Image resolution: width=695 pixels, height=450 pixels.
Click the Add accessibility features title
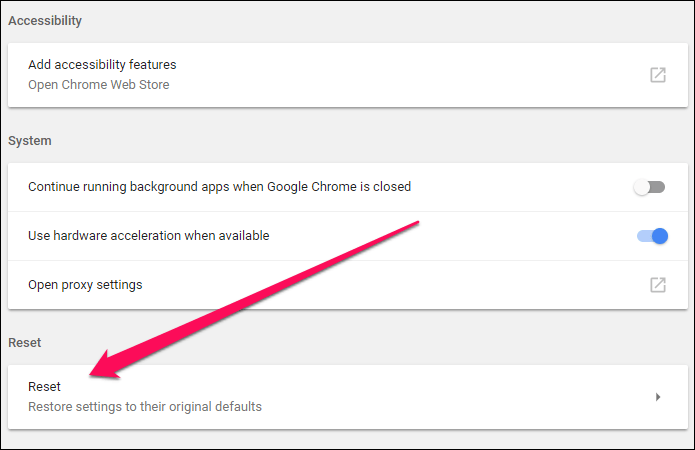pyautogui.click(x=102, y=65)
